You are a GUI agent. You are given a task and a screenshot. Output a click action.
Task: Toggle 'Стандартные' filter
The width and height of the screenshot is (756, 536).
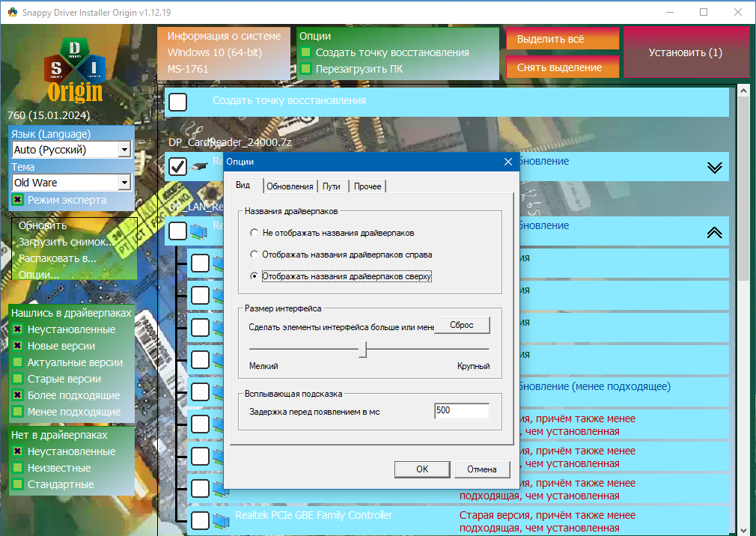click(x=18, y=484)
